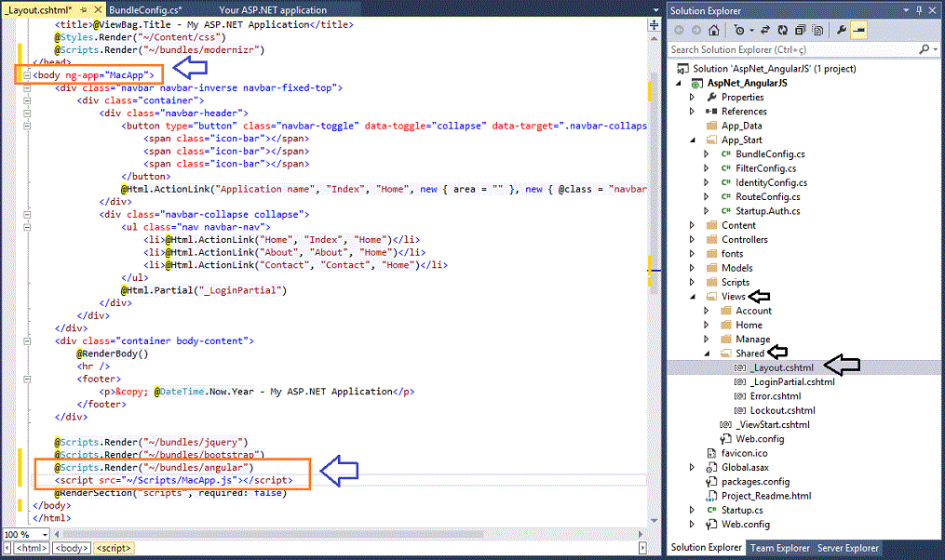Select the _Layout.cshtml editor tab
This screenshot has height=560, width=945.
pyautogui.click(x=38, y=10)
